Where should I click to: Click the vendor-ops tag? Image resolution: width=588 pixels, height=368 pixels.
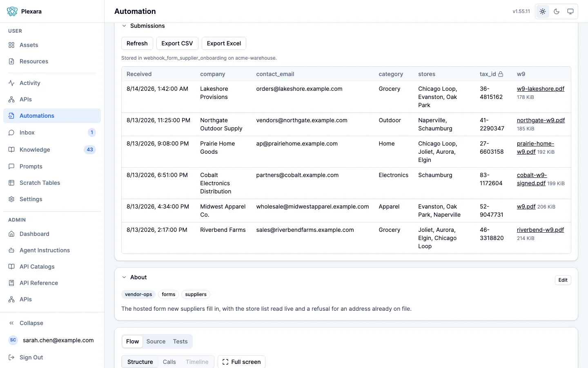(x=138, y=294)
